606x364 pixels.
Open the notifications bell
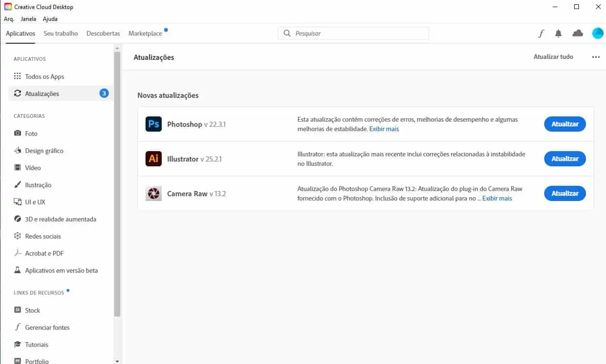(x=558, y=33)
